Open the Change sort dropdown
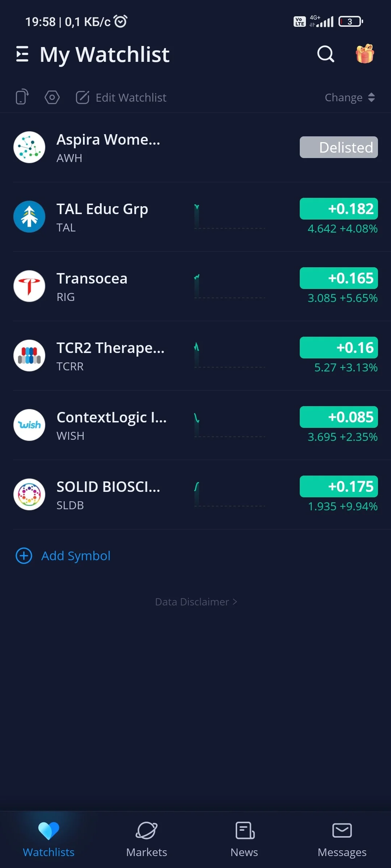The image size is (391, 868). 350,97
